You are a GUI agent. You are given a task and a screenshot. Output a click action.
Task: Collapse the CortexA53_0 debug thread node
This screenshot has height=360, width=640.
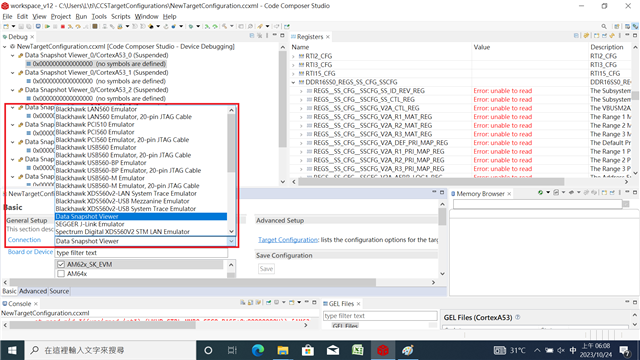click(x=13, y=55)
